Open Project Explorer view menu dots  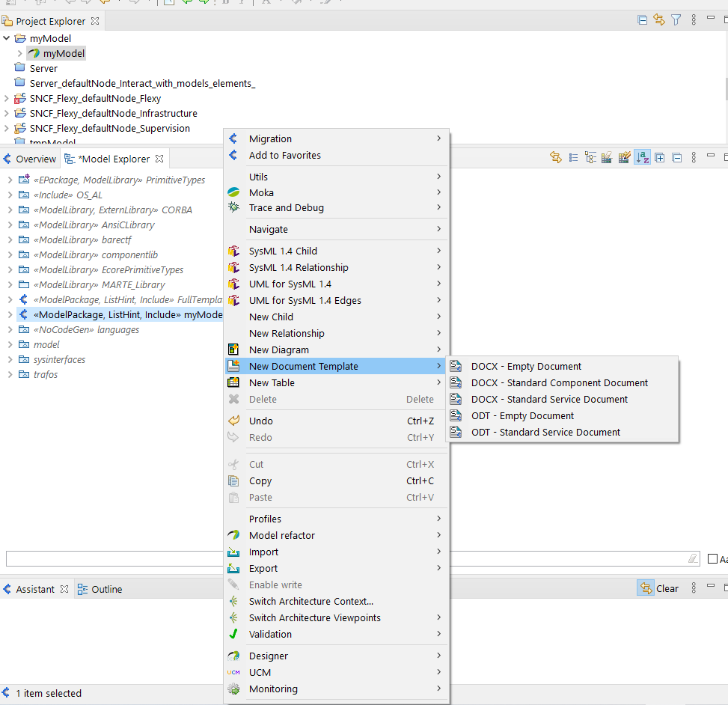(x=694, y=20)
